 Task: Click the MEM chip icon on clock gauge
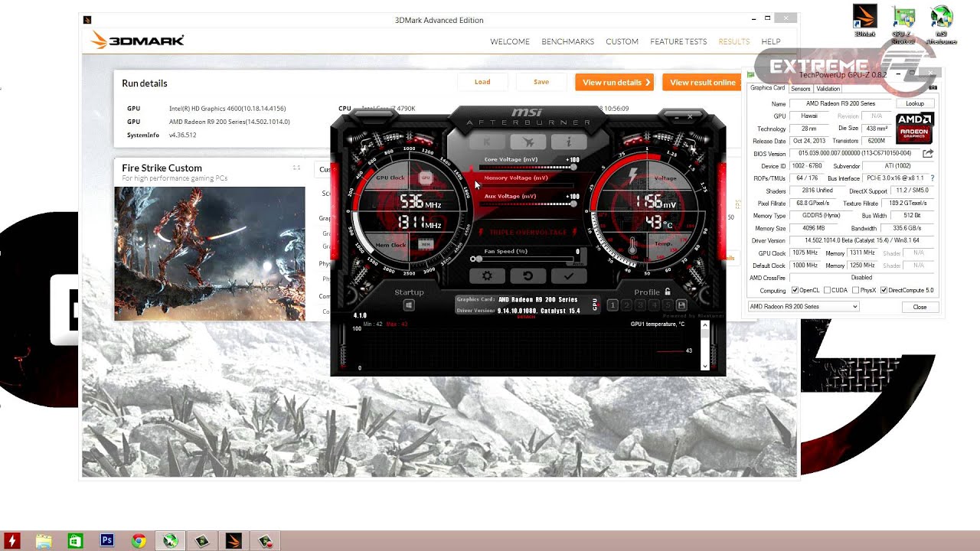426,244
